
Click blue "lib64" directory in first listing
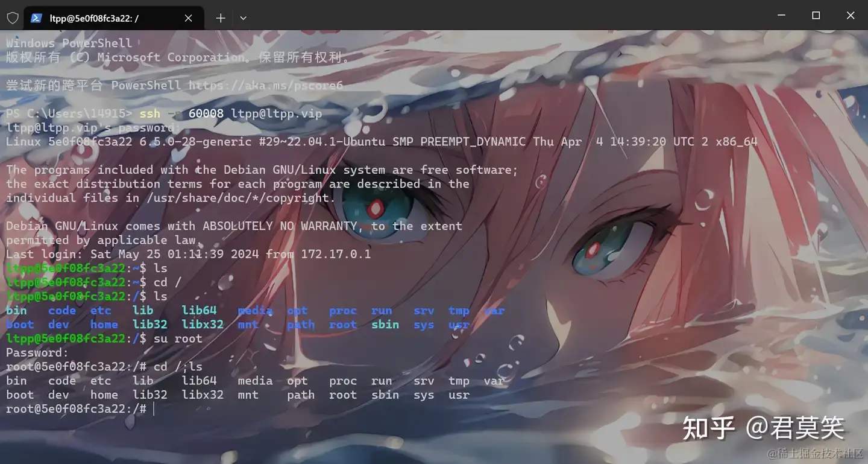pyautogui.click(x=199, y=311)
